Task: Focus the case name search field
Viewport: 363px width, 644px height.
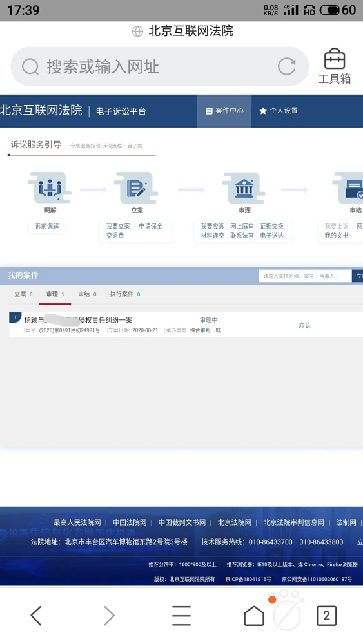Action: tap(305, 276)
